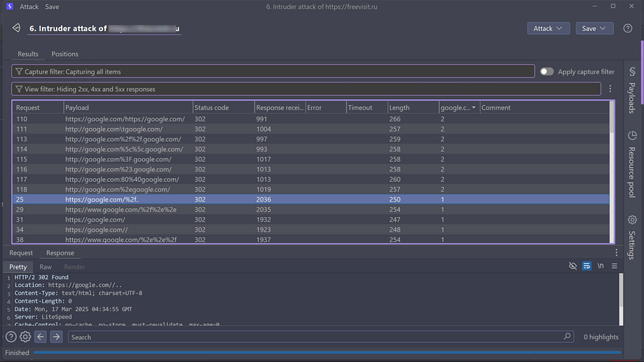This screenshot has height=362, width=644.
Task: Toggle the Apply capture filter switch
Action: [547, 71]
